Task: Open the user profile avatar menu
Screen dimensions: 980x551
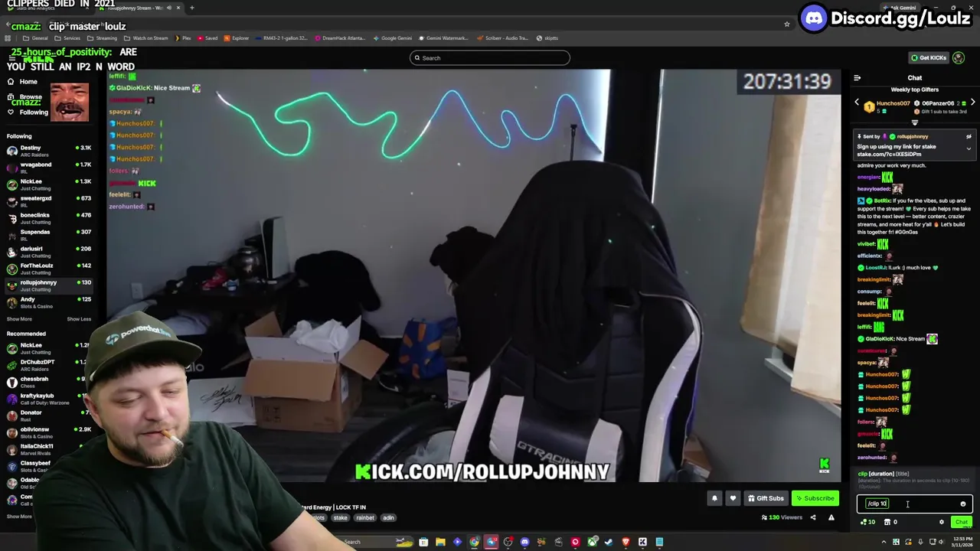Action: point(959,57)
